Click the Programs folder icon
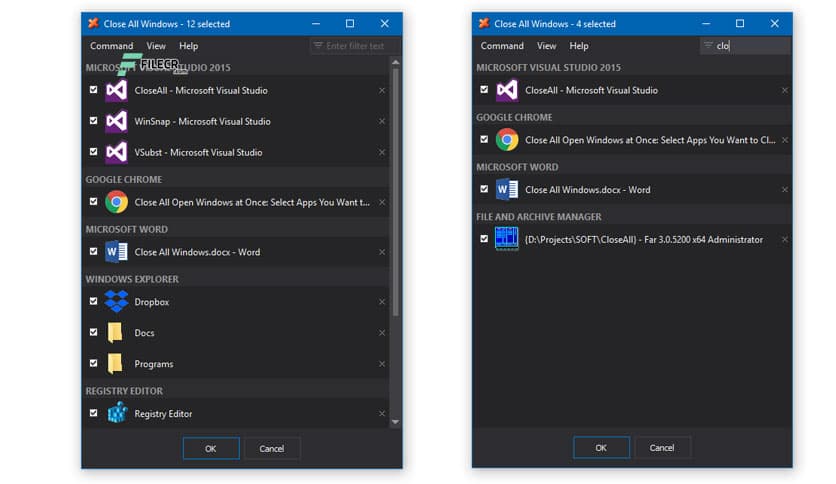 pyautogui.click(x=116, y=364)
